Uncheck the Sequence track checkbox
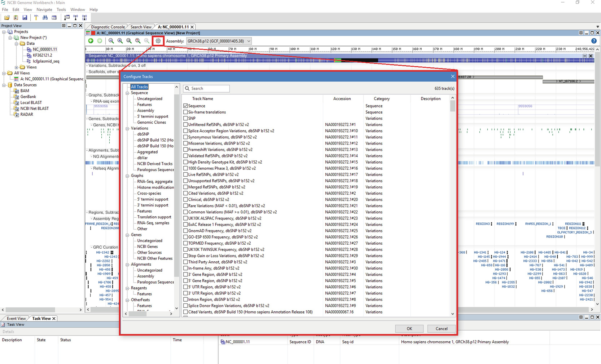The image size is (601, 364). [185, 106]
